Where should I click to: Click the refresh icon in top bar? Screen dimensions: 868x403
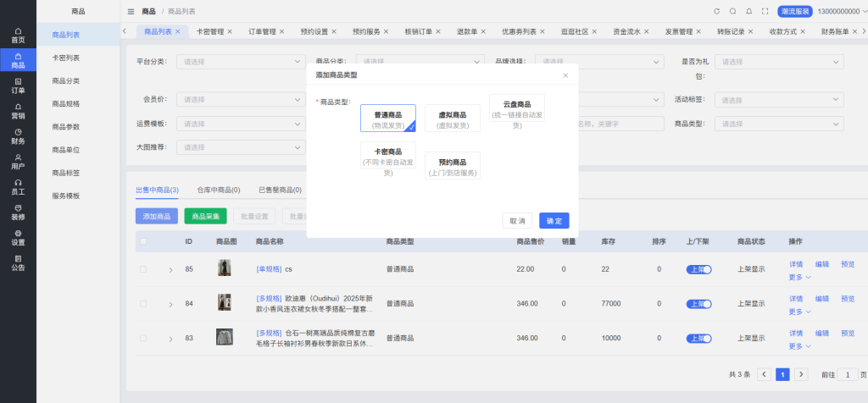tap(717, 11)
